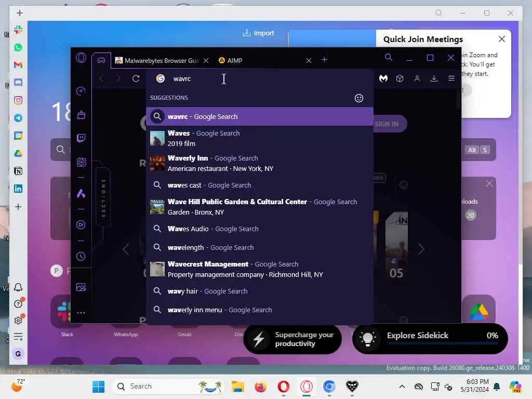Open History clock icon in Opera GX sidebar
This screenshot has width=532, height=399.
click(81, 257)
